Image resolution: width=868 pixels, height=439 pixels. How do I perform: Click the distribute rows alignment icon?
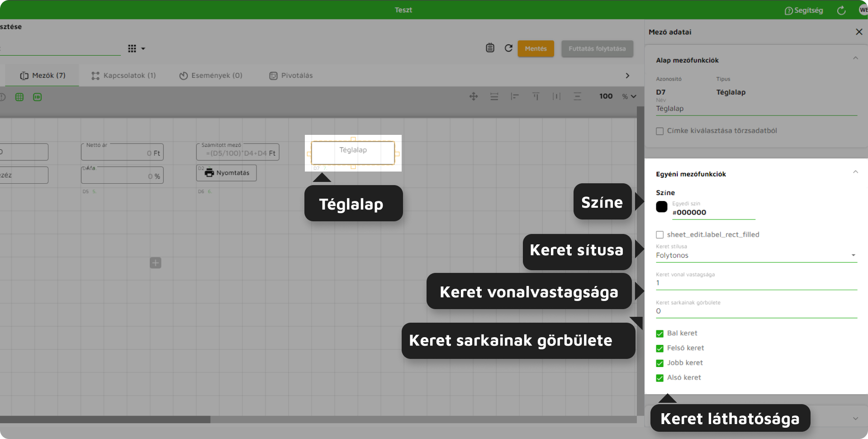pyautogui.click(x=494, y=96)
